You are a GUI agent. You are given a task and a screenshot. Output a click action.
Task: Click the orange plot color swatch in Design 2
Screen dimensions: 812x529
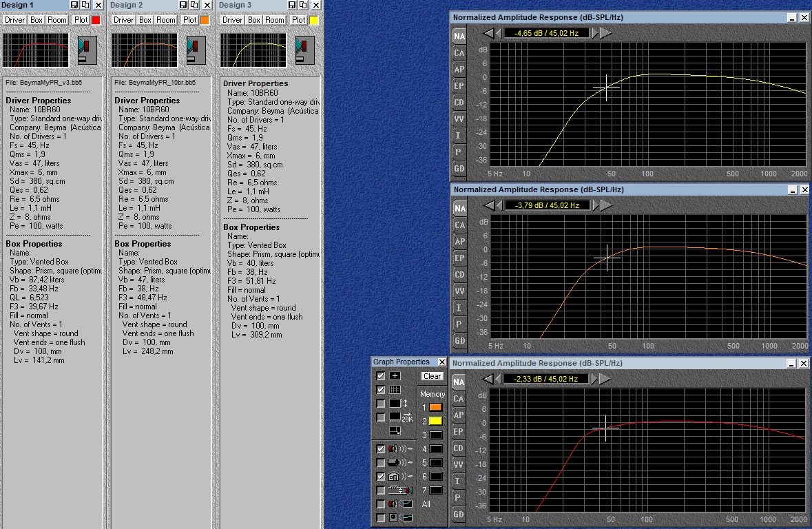[x=205, y=20]
